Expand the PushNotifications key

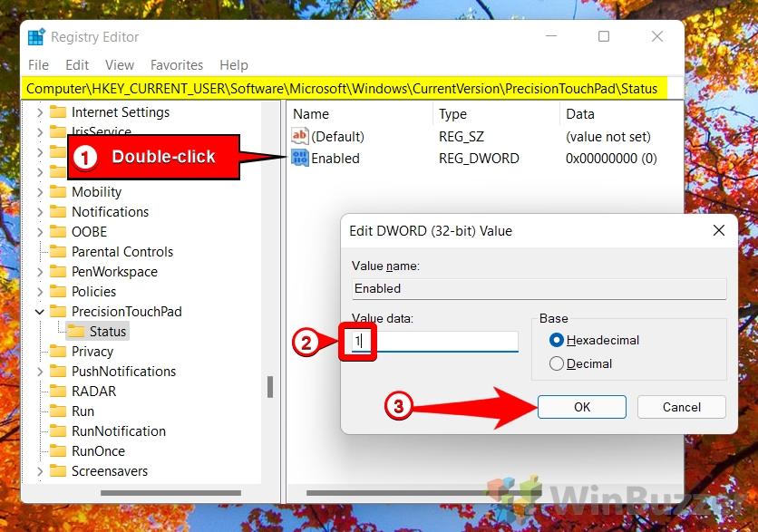40,372
